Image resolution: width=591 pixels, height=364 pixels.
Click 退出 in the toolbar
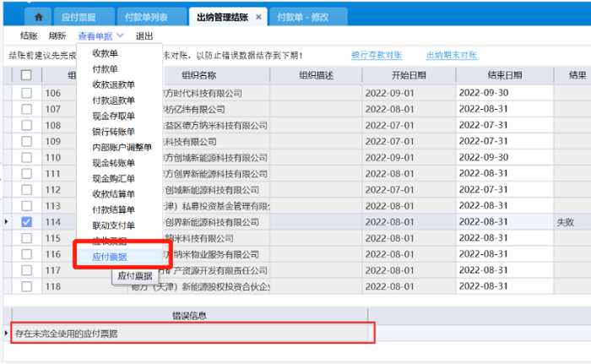coord(144,36)
